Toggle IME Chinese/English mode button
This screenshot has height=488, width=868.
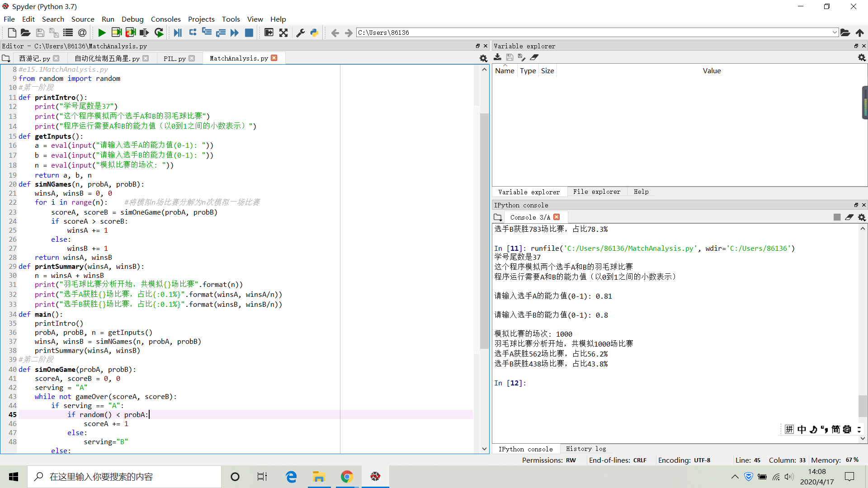802,429
